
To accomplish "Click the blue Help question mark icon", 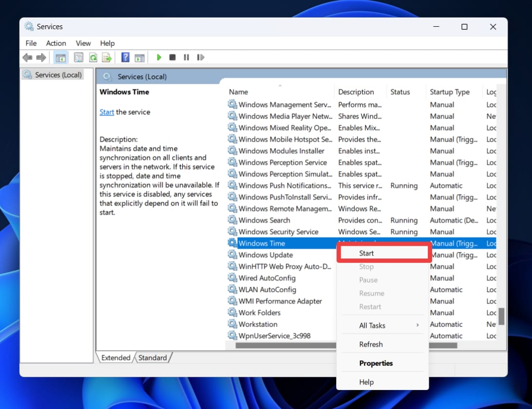I will pos(125,57).
